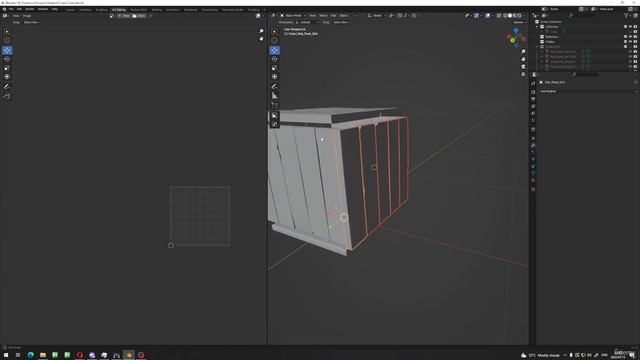This screenshot has height=360, width=640.
Task: Open Select Box dropdown in viewport tool settings
Action: point(341,22)
